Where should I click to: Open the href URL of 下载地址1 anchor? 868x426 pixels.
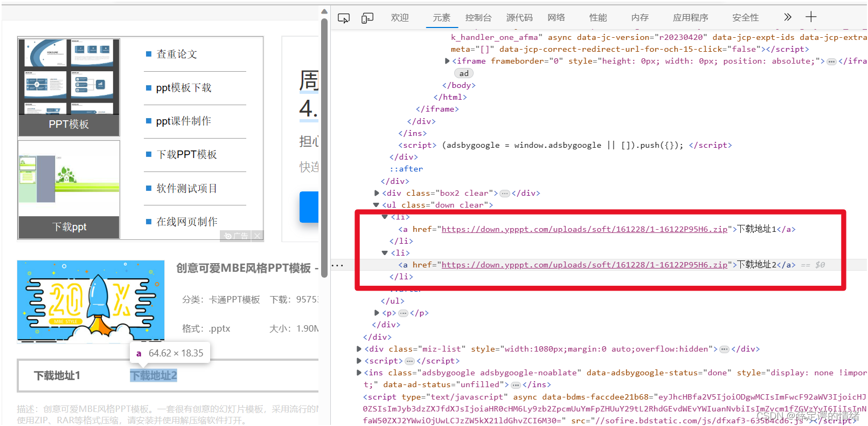click(x=585, y=229)
